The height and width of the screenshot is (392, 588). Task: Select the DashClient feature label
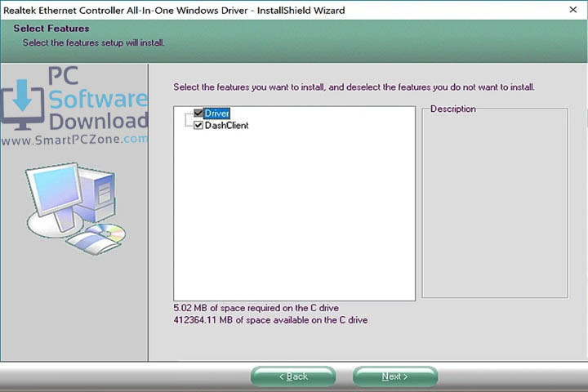tap(226, 125)
